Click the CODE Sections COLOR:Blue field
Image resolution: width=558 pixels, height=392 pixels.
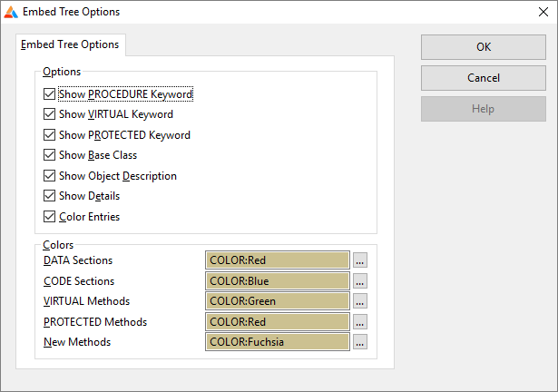278,281
